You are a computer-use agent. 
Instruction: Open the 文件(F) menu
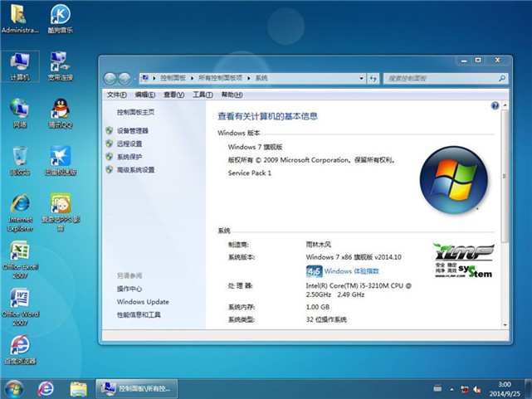pyautogui.click(x=117, y=95)
